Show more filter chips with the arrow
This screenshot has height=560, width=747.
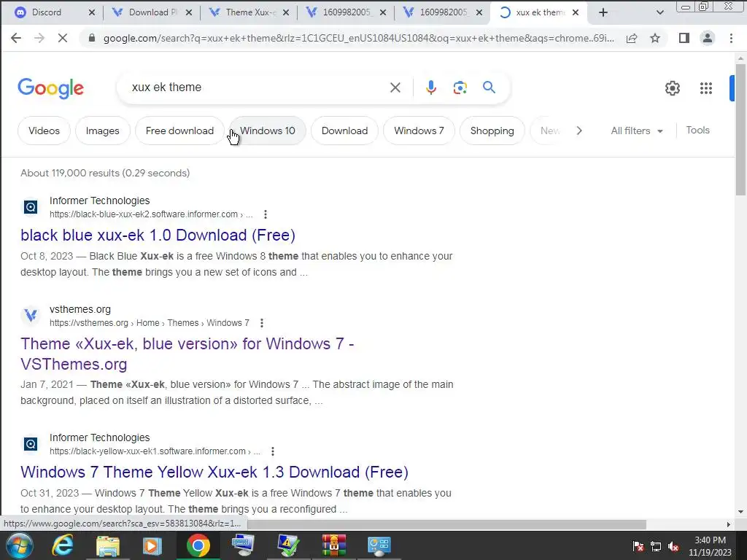click(x=578, y=131)
